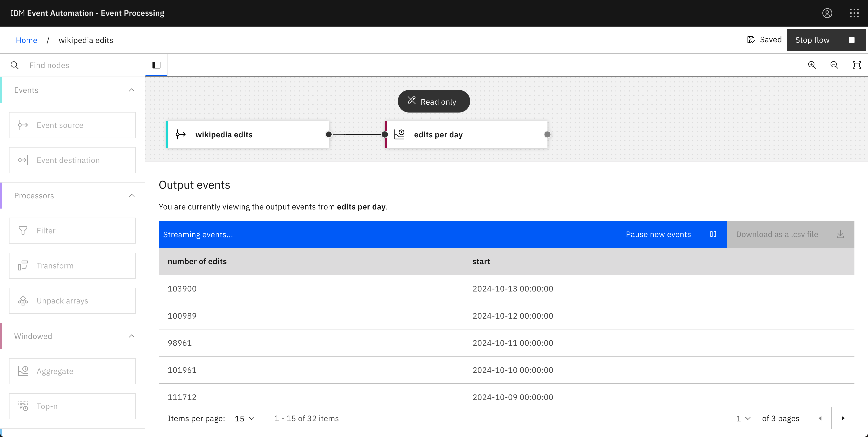
Task: Toggle the node palette side panel
Action: tap(156, 65)
